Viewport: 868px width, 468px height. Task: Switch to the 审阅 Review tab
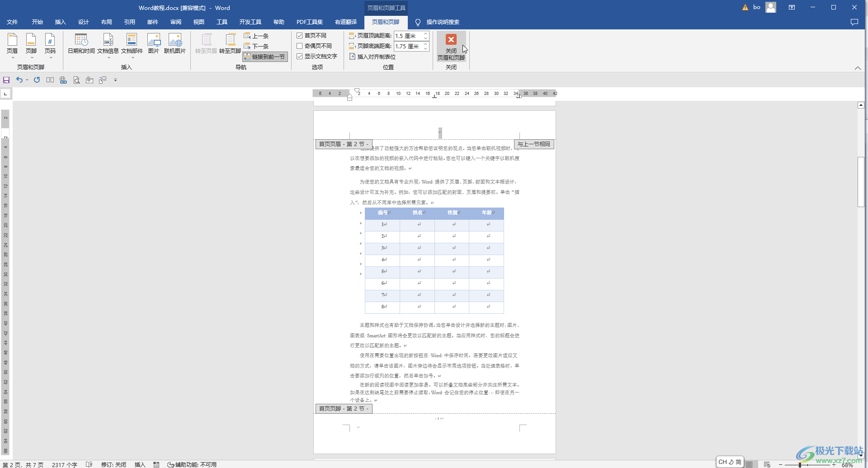pos(176,22)
